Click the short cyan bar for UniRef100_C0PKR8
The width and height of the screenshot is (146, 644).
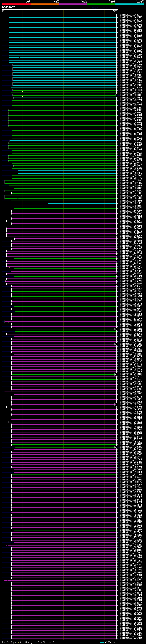coord(83,203)
